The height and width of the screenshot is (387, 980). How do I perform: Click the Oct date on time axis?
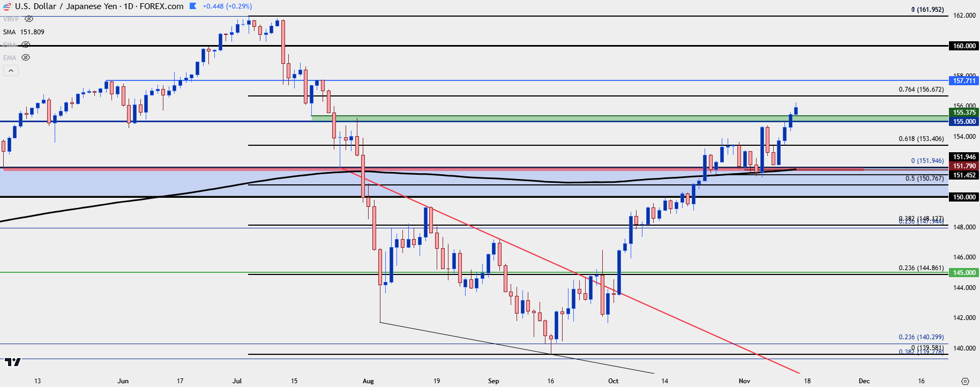pos(613,381)
